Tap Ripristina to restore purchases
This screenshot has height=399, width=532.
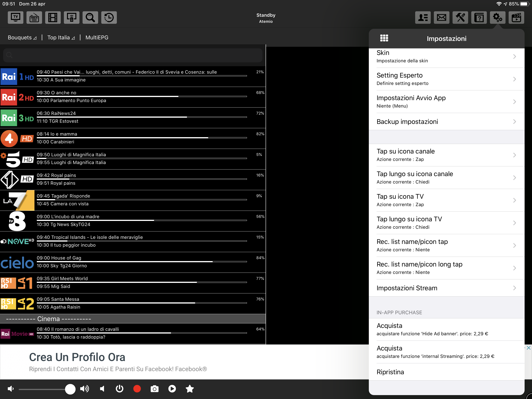[390, 372]
